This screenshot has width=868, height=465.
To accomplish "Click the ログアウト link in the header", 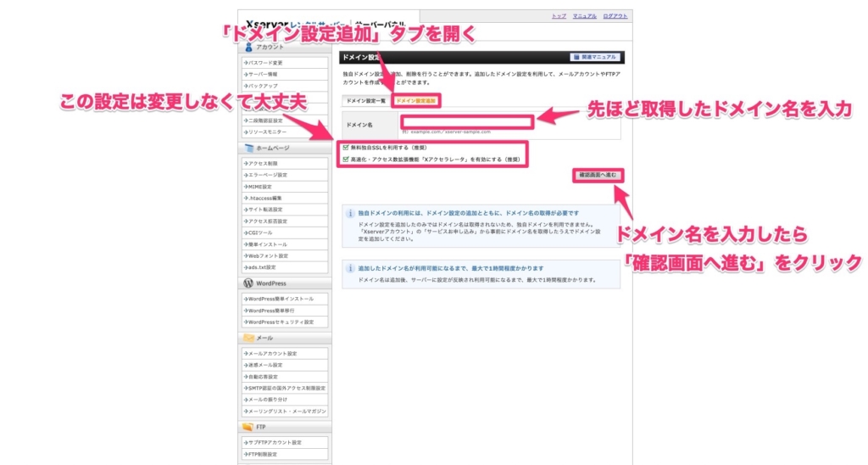I will click(x=616, y=16).
